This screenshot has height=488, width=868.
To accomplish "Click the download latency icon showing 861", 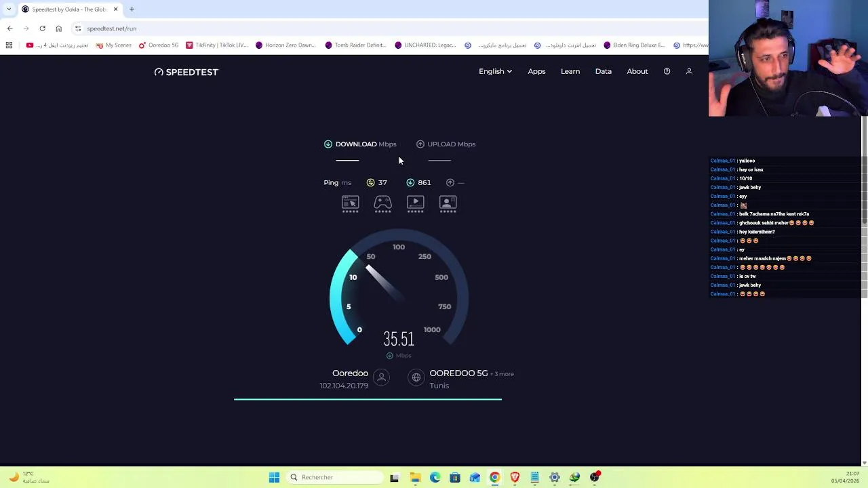I will pos(410,182).
